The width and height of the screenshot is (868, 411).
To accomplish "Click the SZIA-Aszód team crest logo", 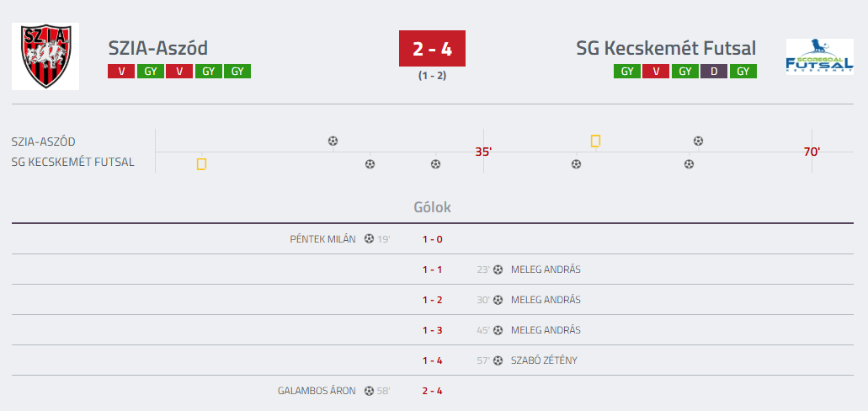I will [45, 56].
